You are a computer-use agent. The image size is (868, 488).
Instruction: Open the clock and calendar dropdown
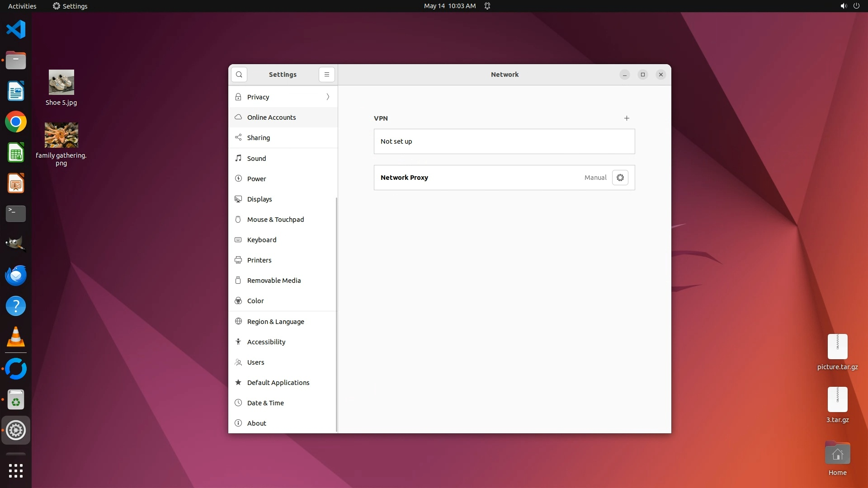coord(449,6)
